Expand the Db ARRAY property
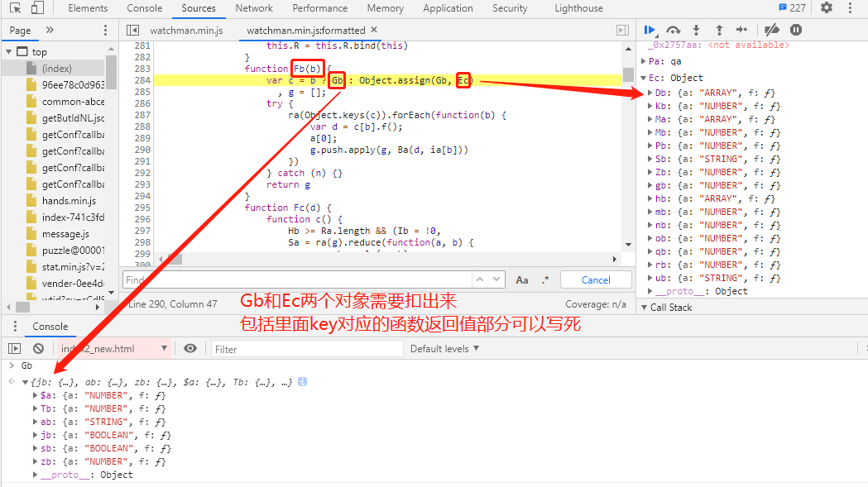868x487 pixels. coord(650,93)
